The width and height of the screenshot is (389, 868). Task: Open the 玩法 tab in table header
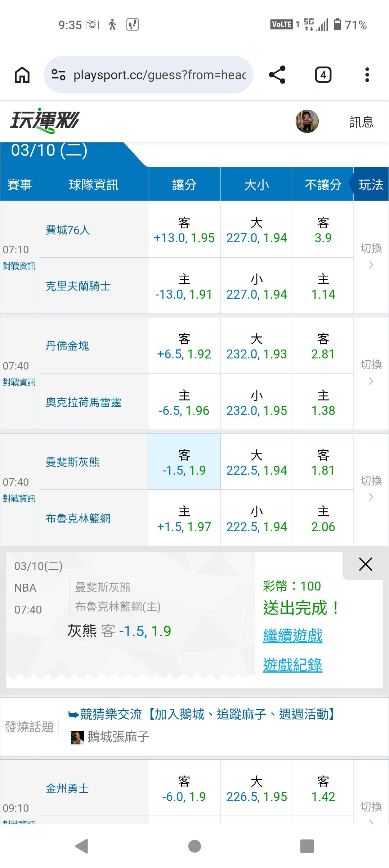(x=371, y=185)
